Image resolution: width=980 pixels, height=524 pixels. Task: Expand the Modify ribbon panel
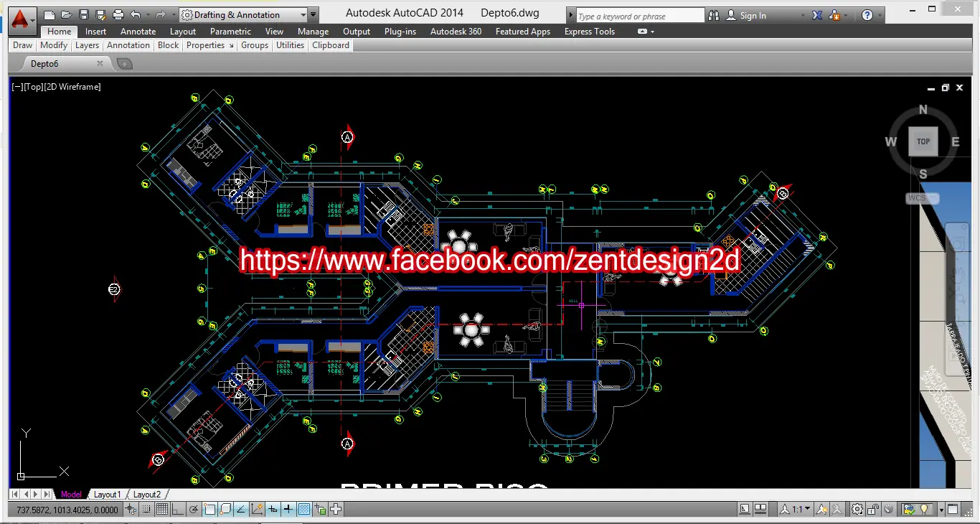pos(54,45)
